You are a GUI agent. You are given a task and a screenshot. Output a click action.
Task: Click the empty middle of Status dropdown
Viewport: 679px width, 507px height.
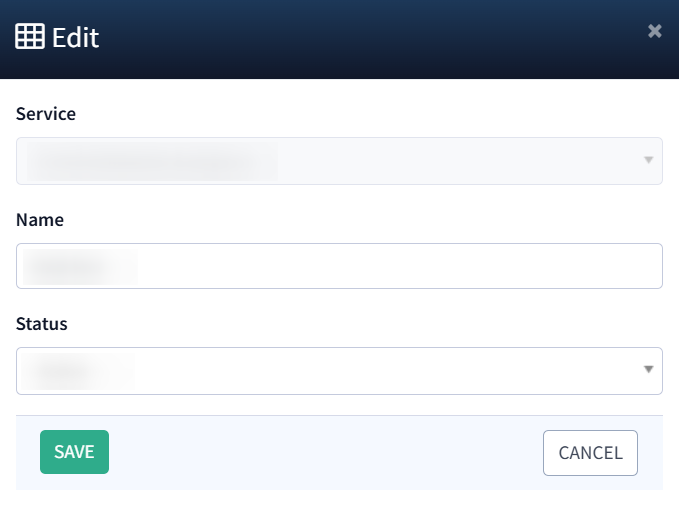tap(380, 371)
